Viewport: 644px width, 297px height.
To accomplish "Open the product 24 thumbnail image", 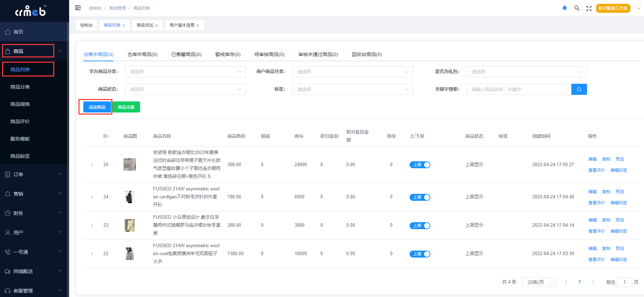I will pyautogui.click(x=130, y=197).
